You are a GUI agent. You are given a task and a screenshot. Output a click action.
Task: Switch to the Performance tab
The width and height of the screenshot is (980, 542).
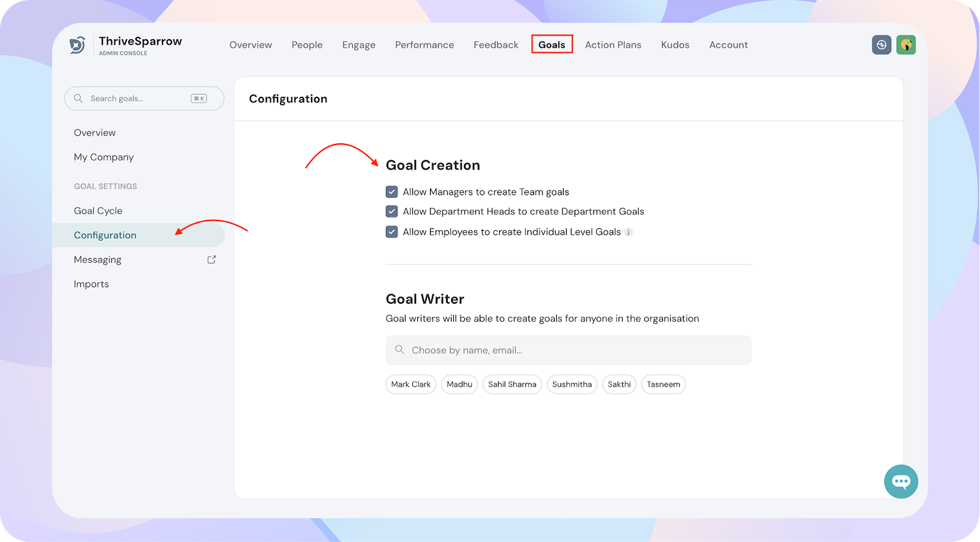[424, 45]
